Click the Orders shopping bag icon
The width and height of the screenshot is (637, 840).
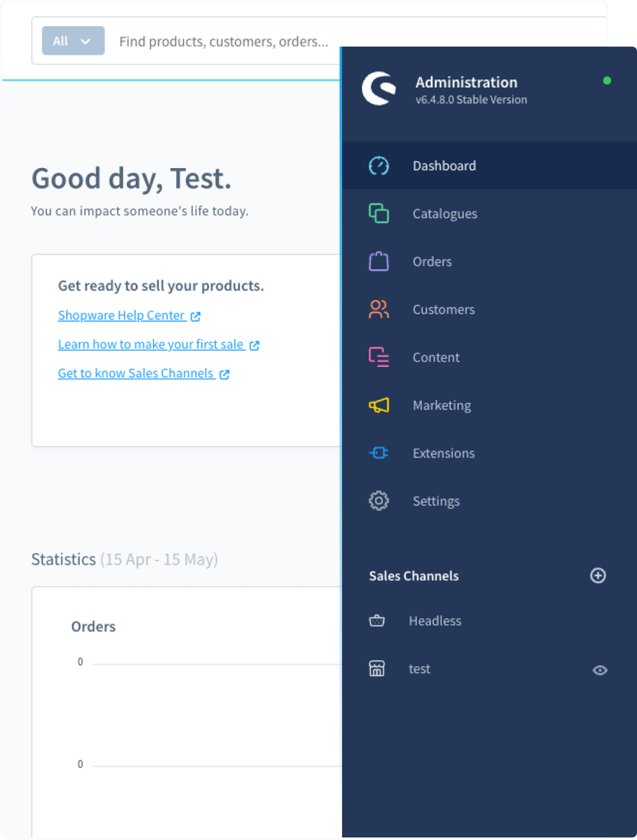[379, 261]
